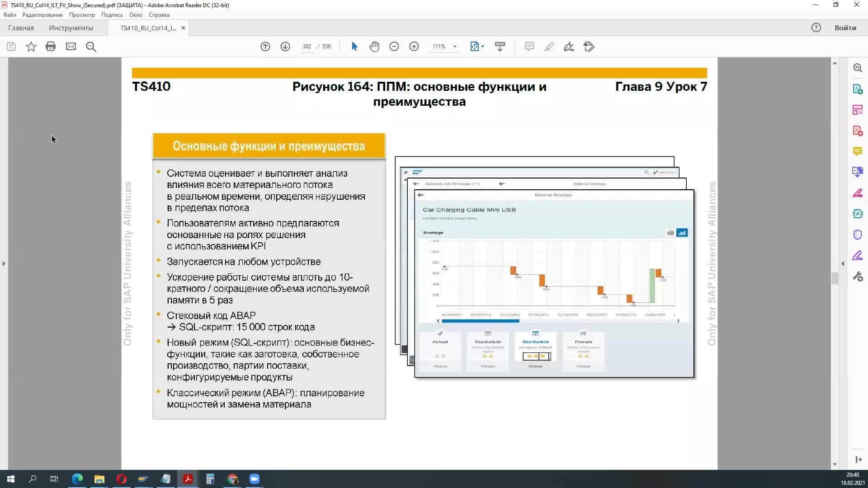This screenshot has height=488, width=868.
Task: Open the Help question mark icon
Action: pos(816,28)
